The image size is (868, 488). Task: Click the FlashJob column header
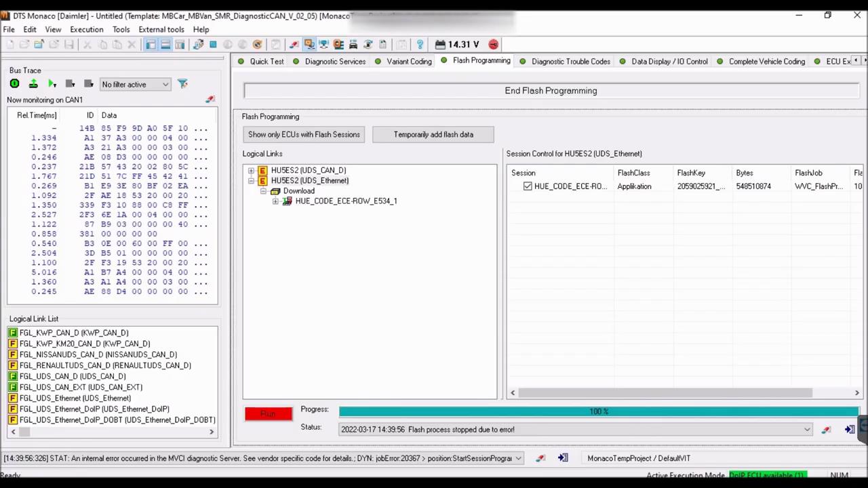(x=821, y=174)
